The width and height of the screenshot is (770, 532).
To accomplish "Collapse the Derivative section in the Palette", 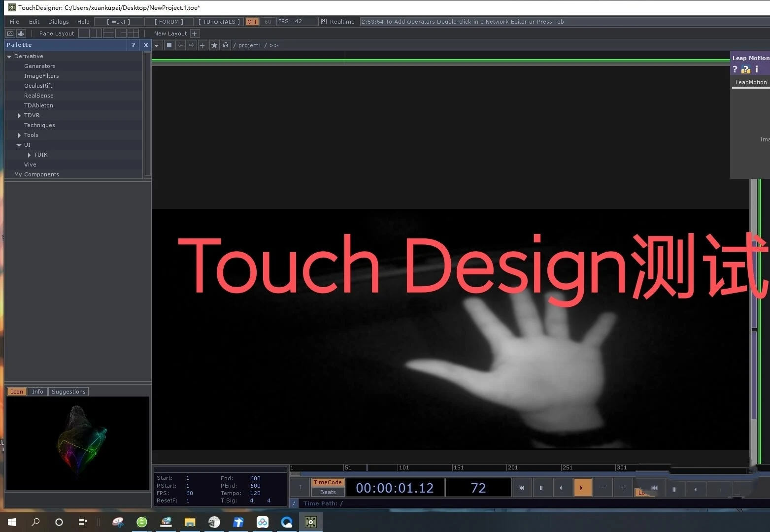I will tap(9, 56).
